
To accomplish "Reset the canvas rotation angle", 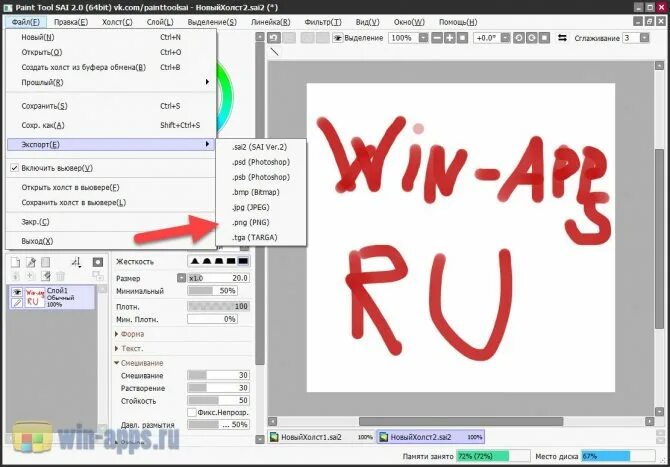I will [544, 38].
